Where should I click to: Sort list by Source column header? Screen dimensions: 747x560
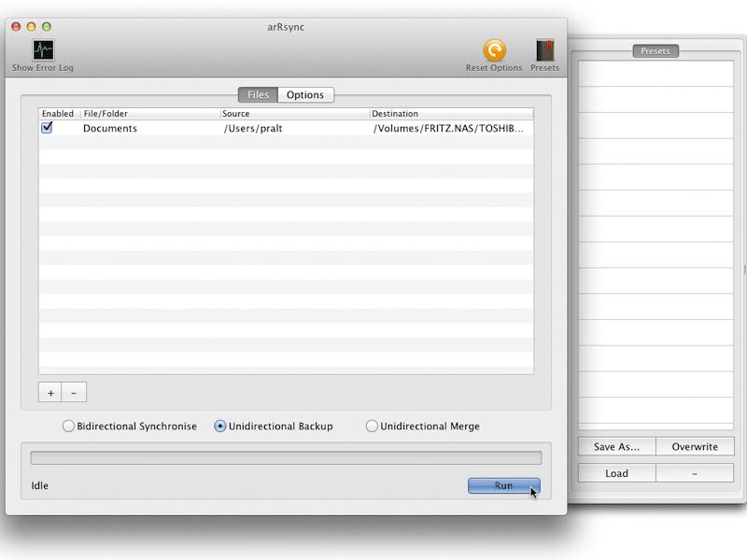pyautogui.click(x=295, y=114)
